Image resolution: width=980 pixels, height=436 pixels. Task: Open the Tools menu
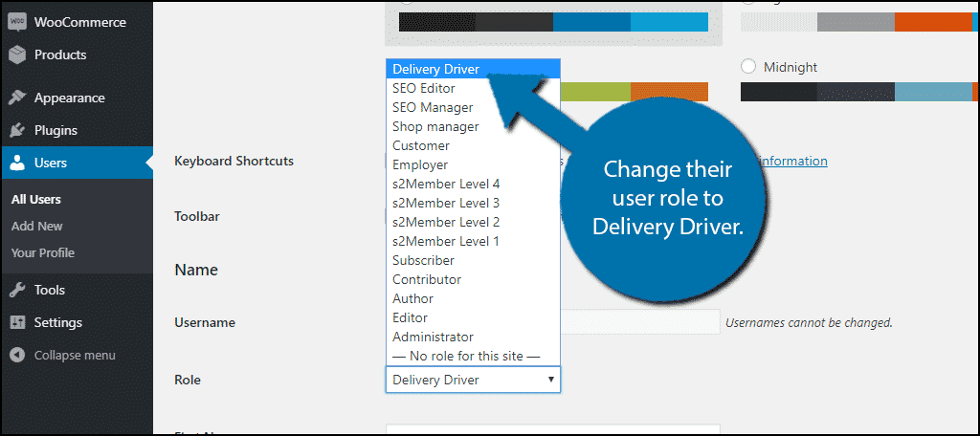77,290
